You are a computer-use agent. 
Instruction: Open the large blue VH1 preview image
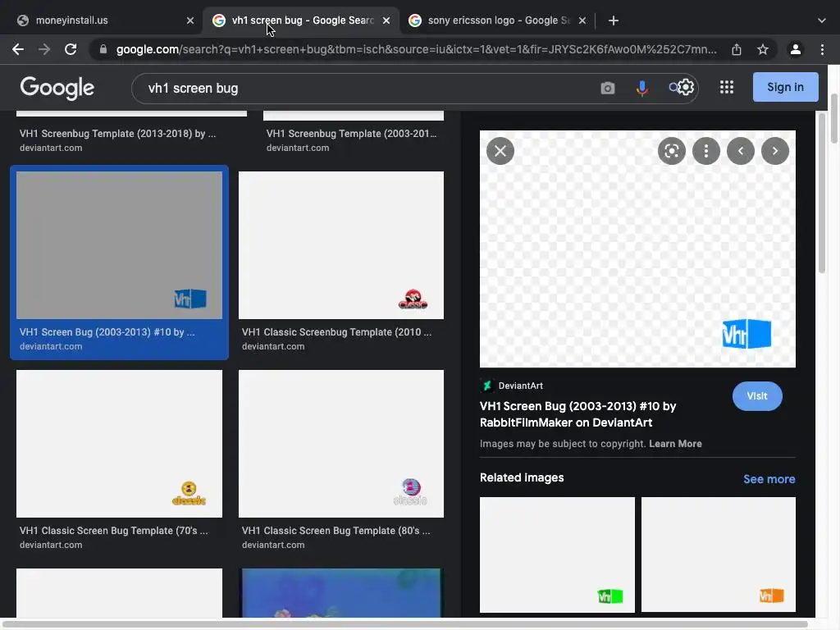[x=637, y=249]
